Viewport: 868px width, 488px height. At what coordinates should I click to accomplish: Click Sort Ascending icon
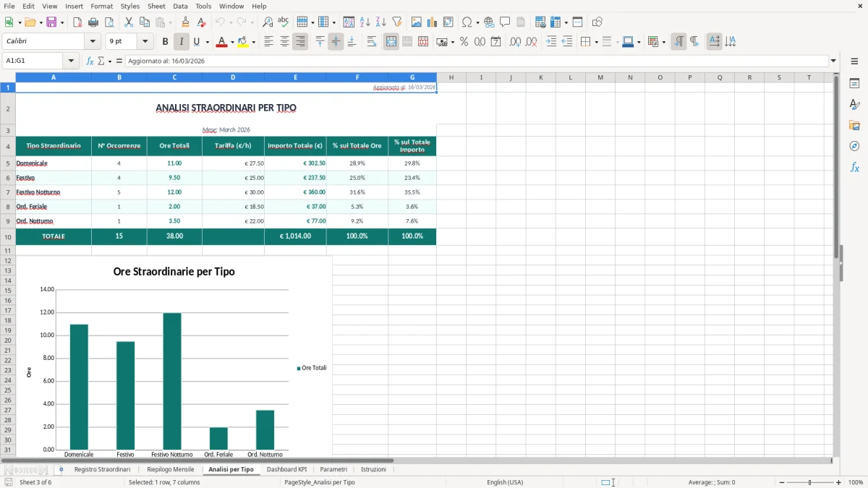[365, 22]
